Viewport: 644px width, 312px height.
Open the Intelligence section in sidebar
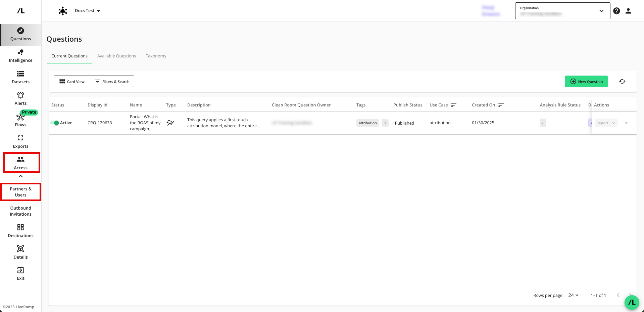[20, 56]
